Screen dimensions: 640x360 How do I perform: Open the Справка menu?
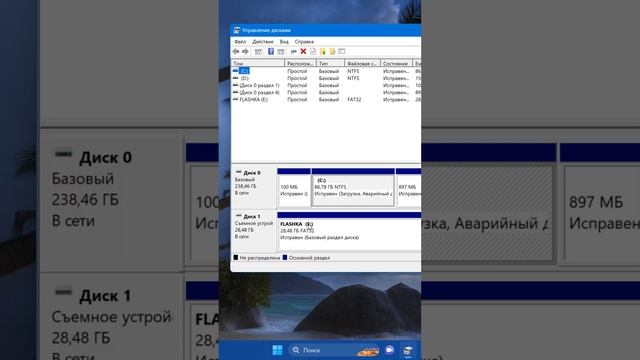[304, 42]
